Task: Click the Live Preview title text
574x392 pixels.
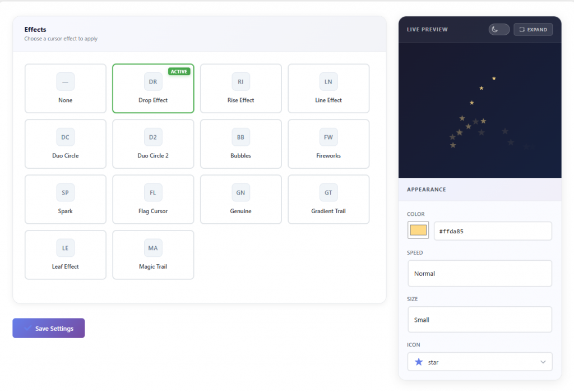Action: pyautogui.click(x=427, y=29)
